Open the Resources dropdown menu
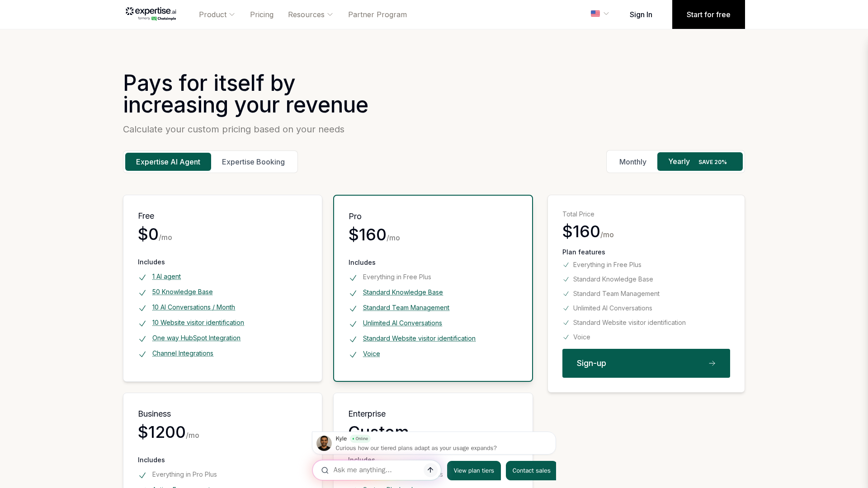The image size is (868, 488). 310,14
